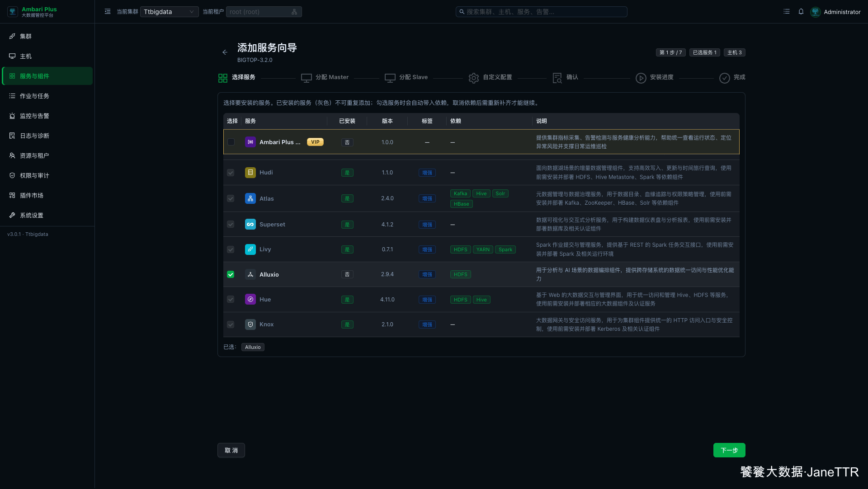
Task: Click the Kafka dependency tag in Atlas row
Action: 460,193
